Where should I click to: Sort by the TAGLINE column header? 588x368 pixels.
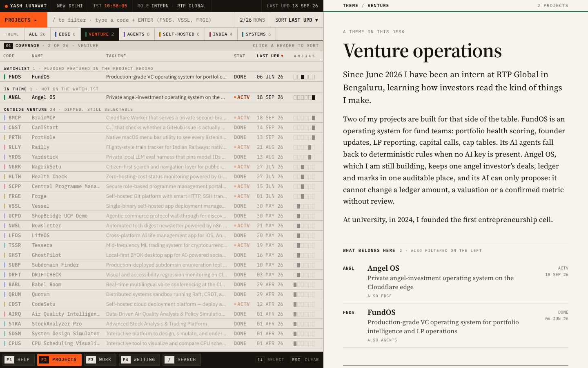[x=116, y=56]
